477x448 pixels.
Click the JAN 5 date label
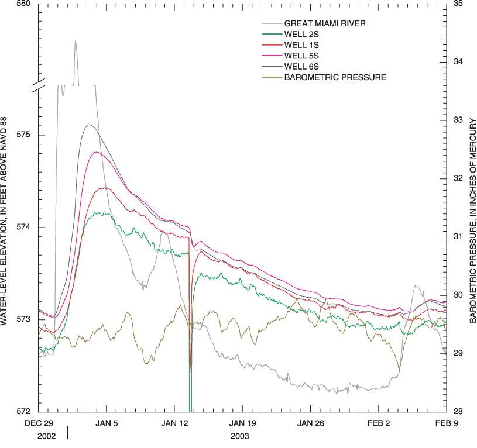[107, 423]
